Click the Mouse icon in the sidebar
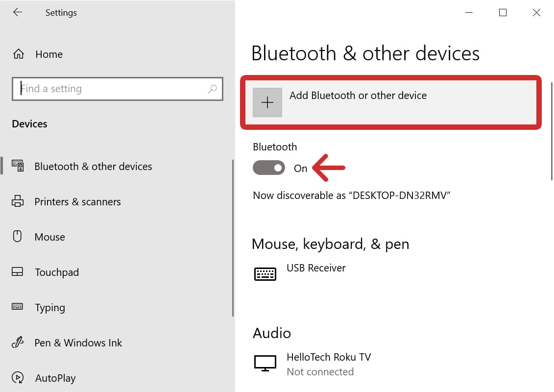 [x=18, y=237]
